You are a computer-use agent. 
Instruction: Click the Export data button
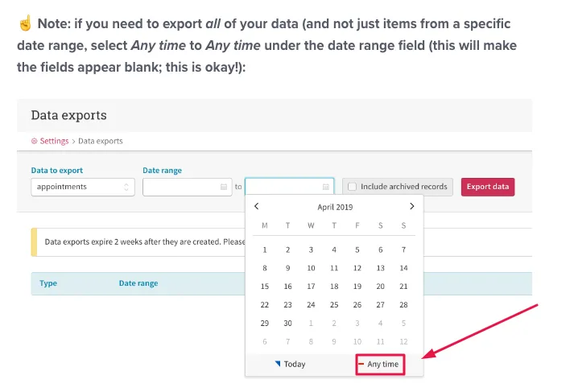click(x=488, y=187)
